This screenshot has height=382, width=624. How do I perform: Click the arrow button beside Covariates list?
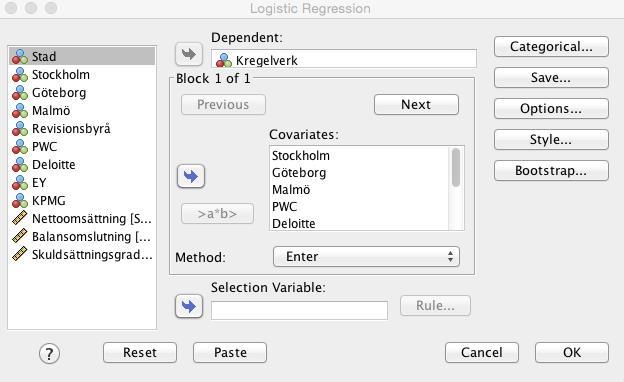[191, 176]
